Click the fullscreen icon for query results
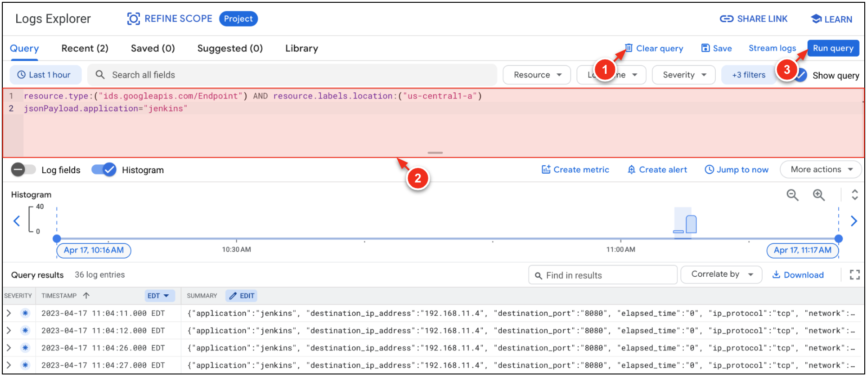 point(855,275)
